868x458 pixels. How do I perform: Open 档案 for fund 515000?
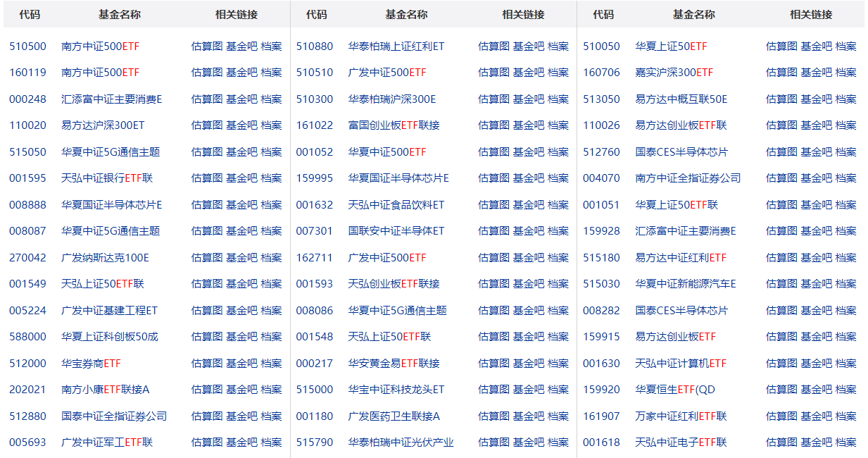coord(558,390)
